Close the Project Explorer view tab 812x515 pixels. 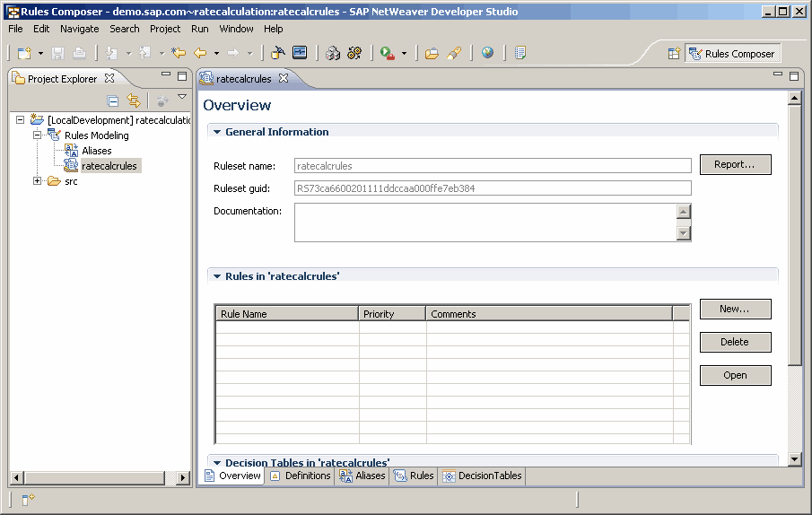tap(109, 78)
